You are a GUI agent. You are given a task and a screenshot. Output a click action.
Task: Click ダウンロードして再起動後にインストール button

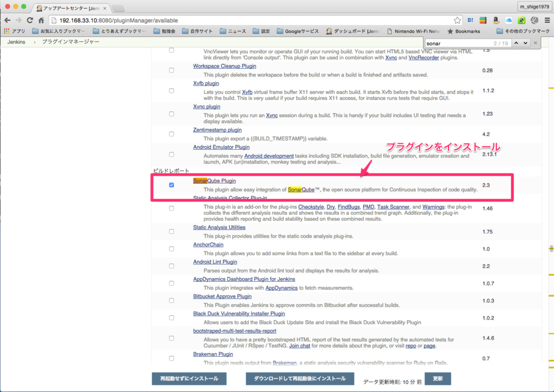pos(300,378)
